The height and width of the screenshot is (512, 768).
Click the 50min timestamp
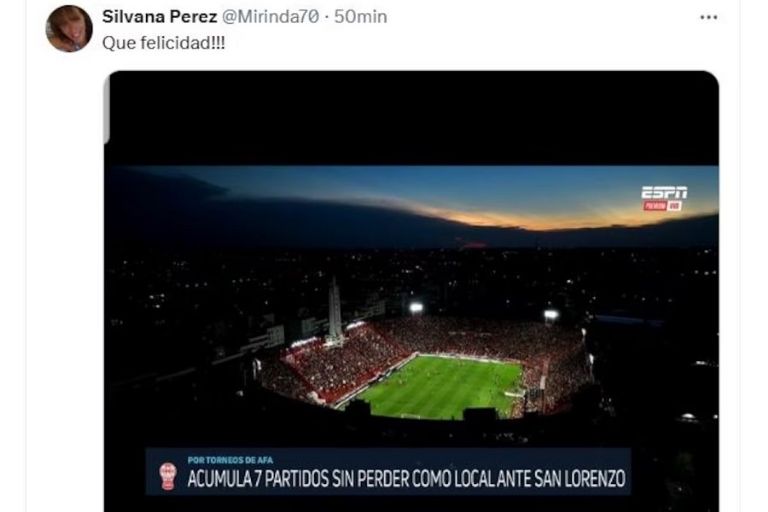click(x=360, y=17)
